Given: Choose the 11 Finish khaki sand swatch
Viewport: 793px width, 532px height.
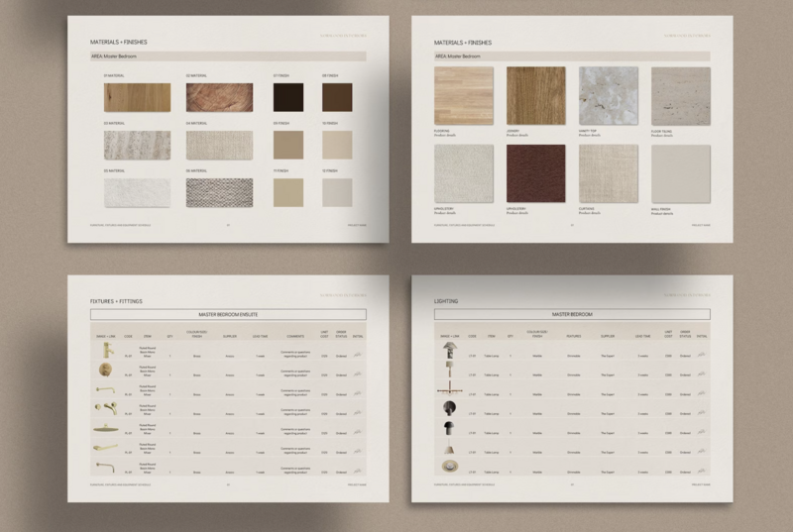Looking at the screenshot, I should pyautogui.click(x=288, y=192).
